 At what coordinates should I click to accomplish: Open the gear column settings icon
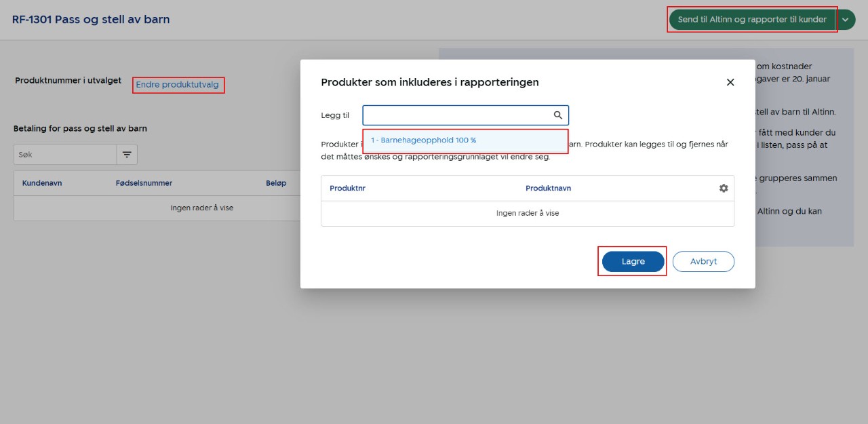point(724,188)
